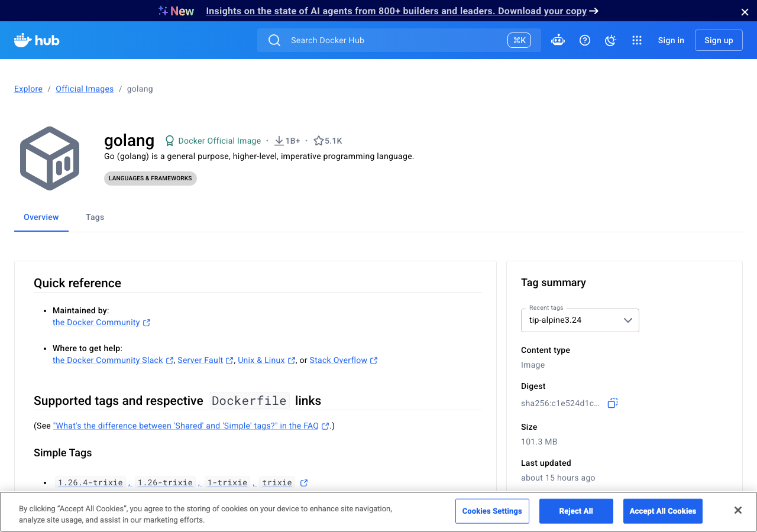Image resolution: width=757 pixels, height=532 pixels.
Task: Open the help question mark icon
Action: tap(585, 40)
